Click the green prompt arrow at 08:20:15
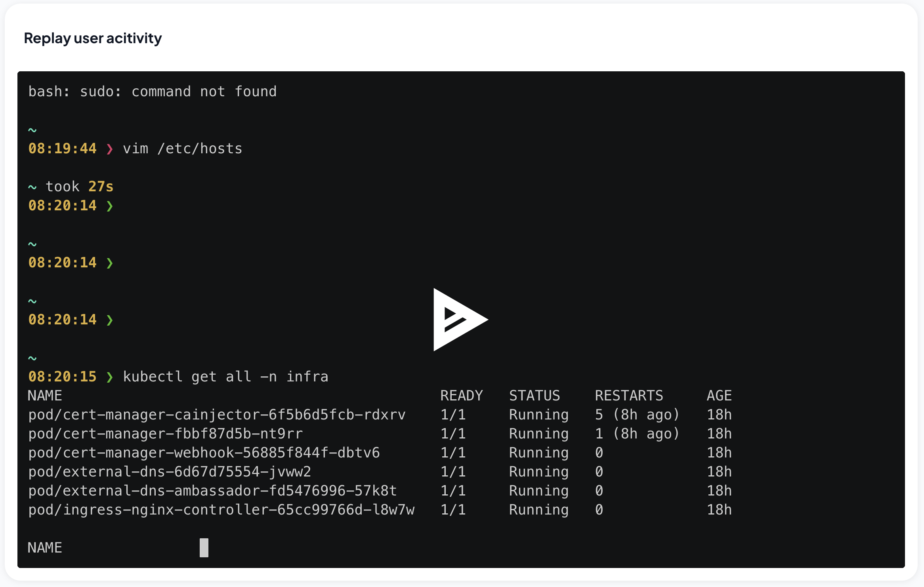The height and width of the screenshot is (587, 924). pyautogui.click(x=110, y=377)
